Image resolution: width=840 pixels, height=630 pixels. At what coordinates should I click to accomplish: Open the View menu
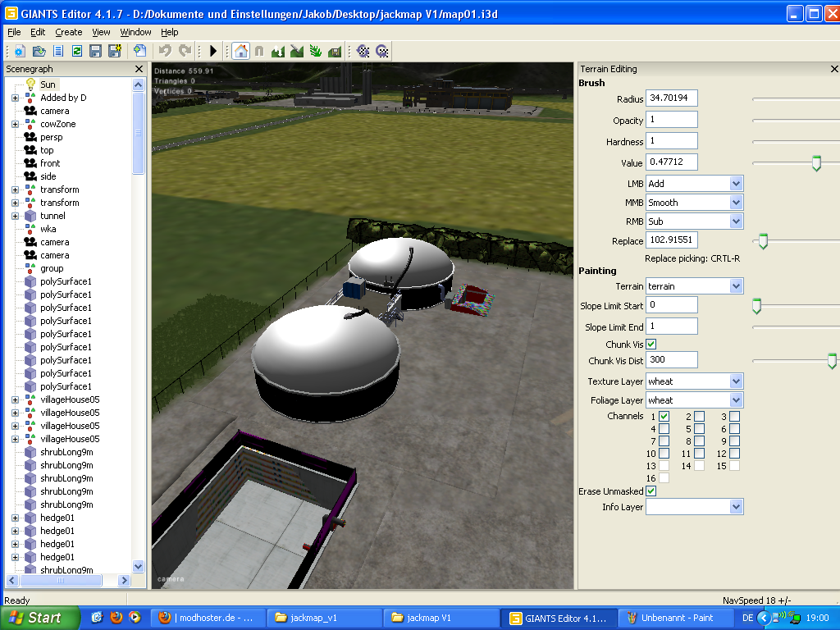coord(101,32)
